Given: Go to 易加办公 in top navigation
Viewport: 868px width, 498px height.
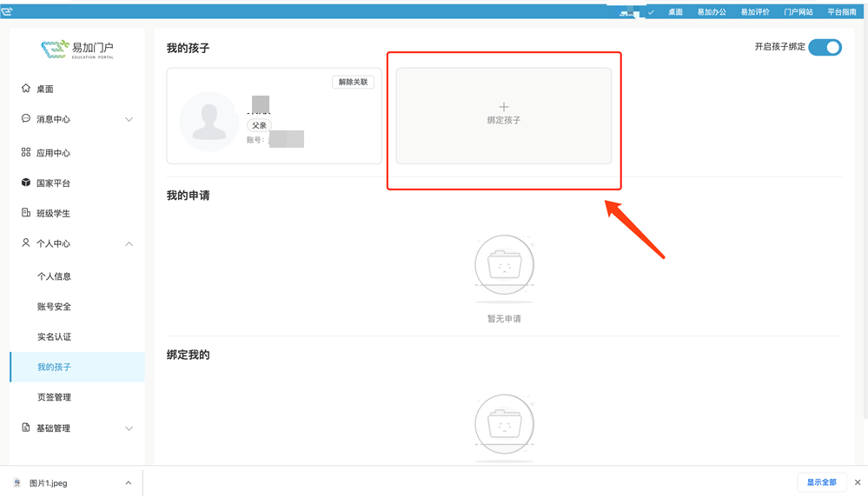Looking at the screenshot, I should tap(712, 11).
